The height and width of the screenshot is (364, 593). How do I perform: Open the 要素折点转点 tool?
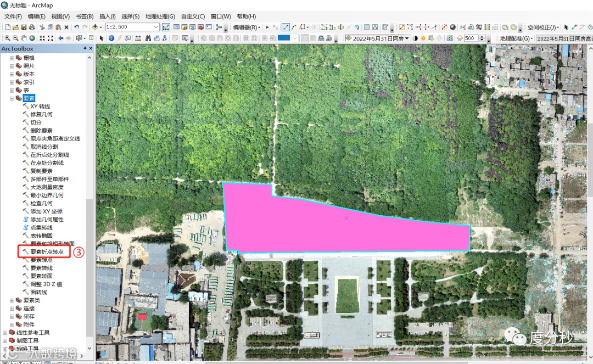point(47,252)
